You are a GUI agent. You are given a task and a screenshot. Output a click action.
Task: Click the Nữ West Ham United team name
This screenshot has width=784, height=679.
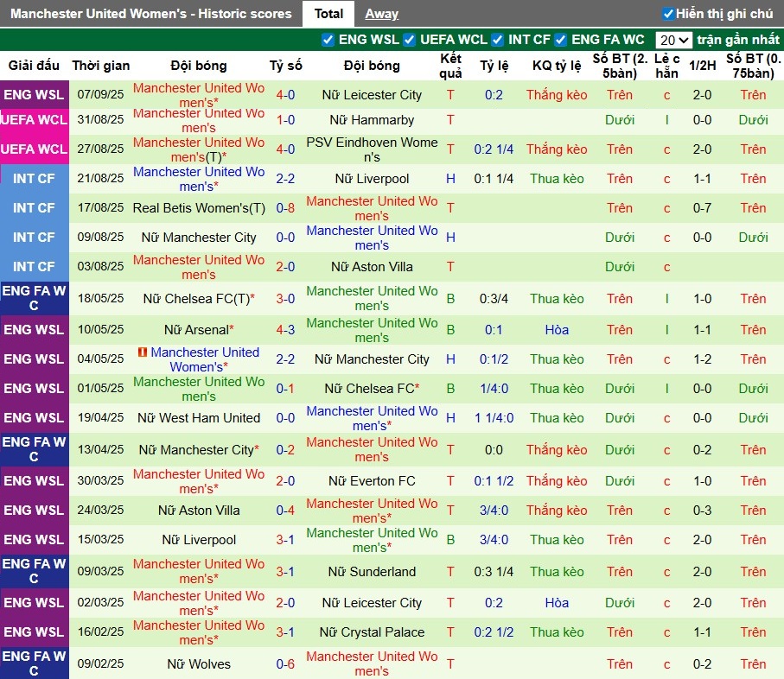click(x=199, y=418)
